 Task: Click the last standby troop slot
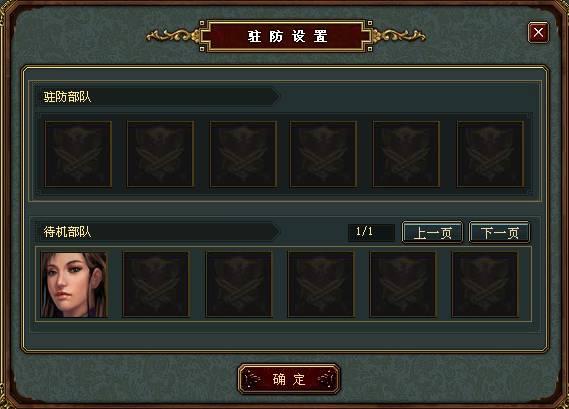[x=485, y=285]
